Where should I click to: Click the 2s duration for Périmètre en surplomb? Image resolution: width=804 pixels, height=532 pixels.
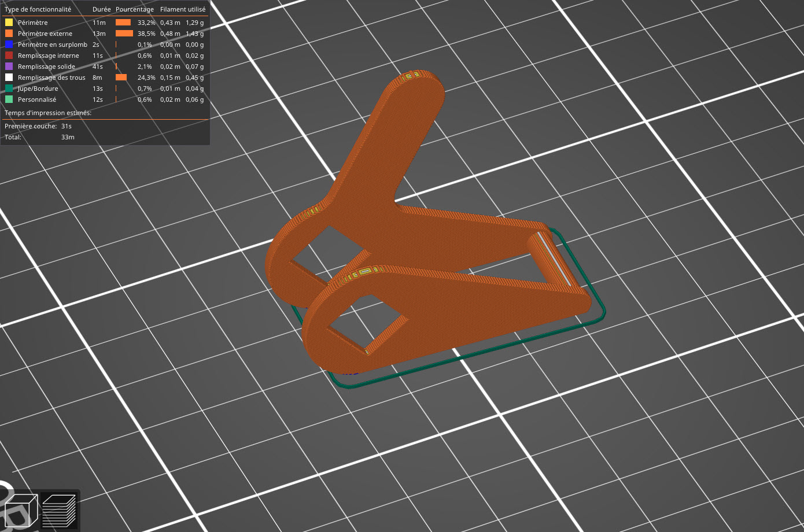tap(96, 45)
